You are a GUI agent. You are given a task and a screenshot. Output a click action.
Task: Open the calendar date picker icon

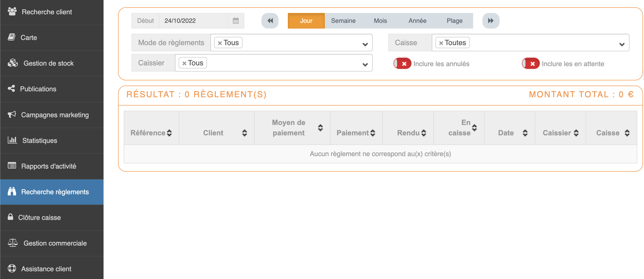click(236, 21)
